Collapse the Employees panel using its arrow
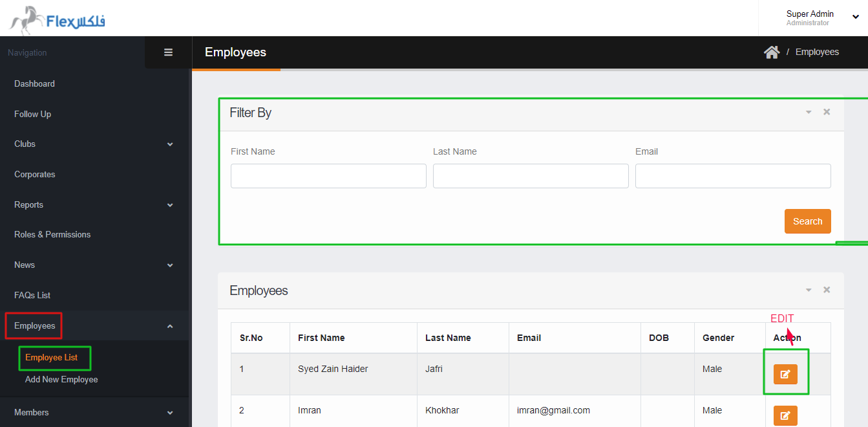 click(x=809, y=290)
